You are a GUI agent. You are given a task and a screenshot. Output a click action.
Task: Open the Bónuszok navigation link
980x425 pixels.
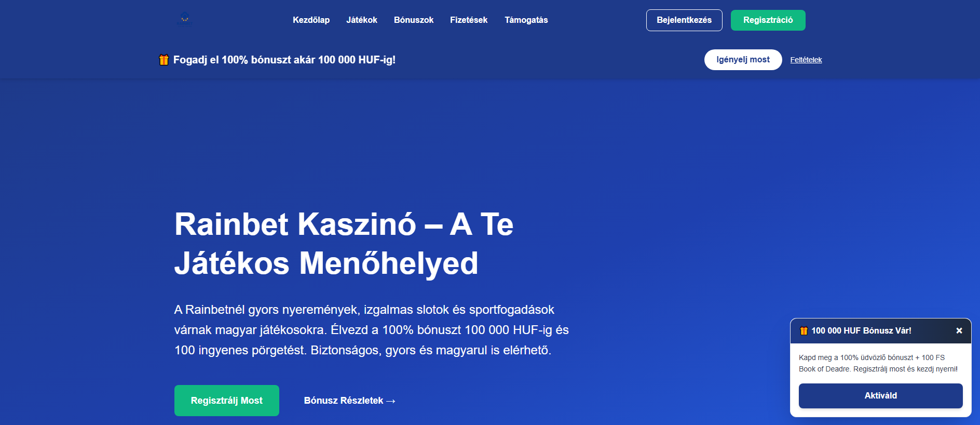(x=414, y=20)
